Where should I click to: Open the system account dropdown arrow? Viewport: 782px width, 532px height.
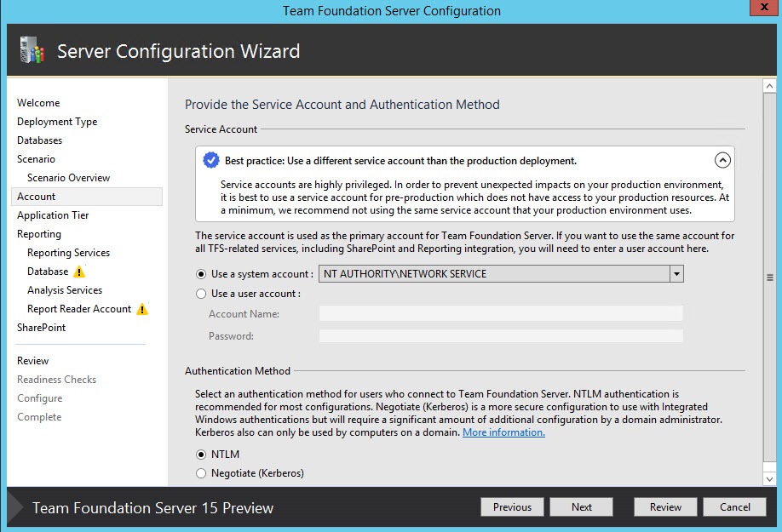(676, 273)
